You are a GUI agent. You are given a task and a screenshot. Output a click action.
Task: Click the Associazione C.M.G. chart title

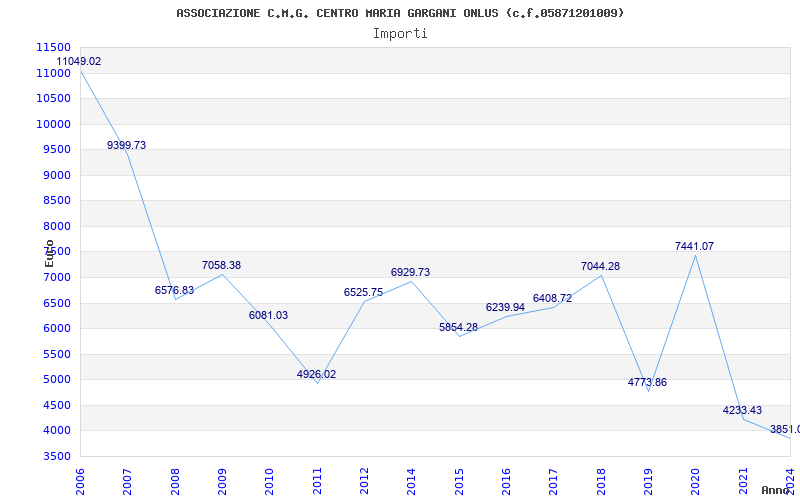400,13
